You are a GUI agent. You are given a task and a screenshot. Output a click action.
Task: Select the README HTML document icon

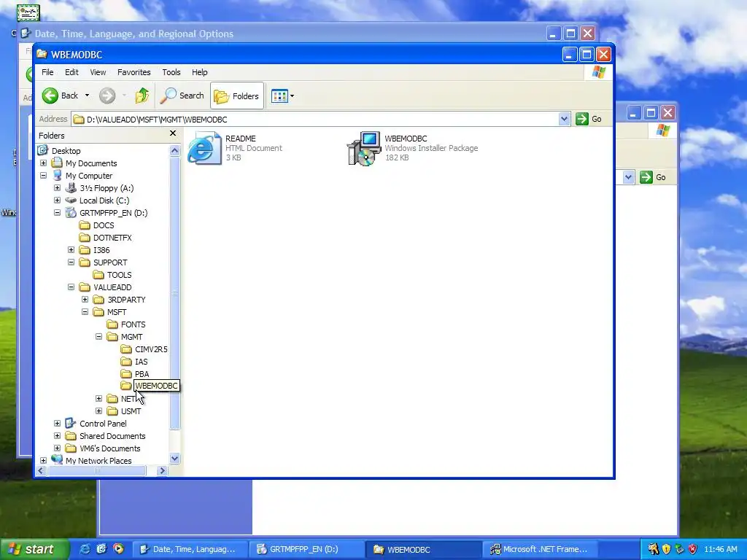tap(204, 148)
